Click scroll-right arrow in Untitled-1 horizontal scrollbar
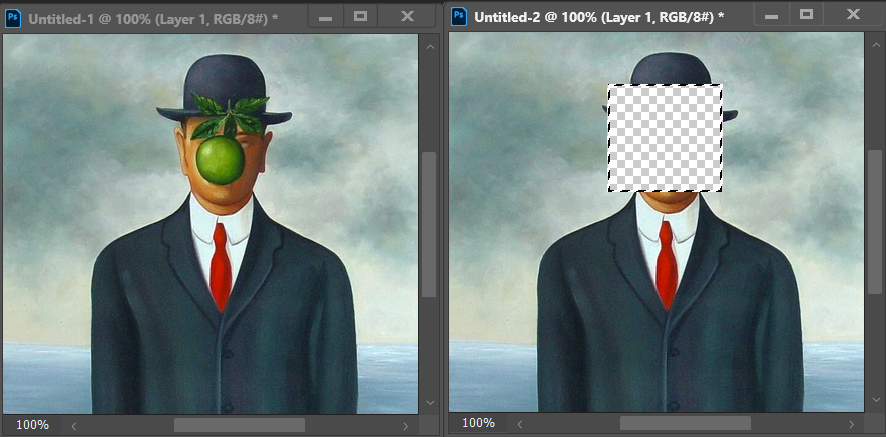 [406, 425]
